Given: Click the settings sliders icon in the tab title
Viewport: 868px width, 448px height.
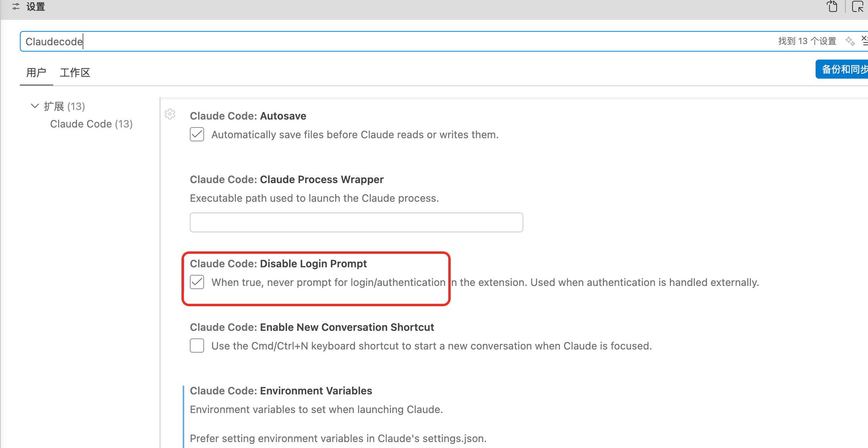Looking at the screenshot, I should point(16,7).
